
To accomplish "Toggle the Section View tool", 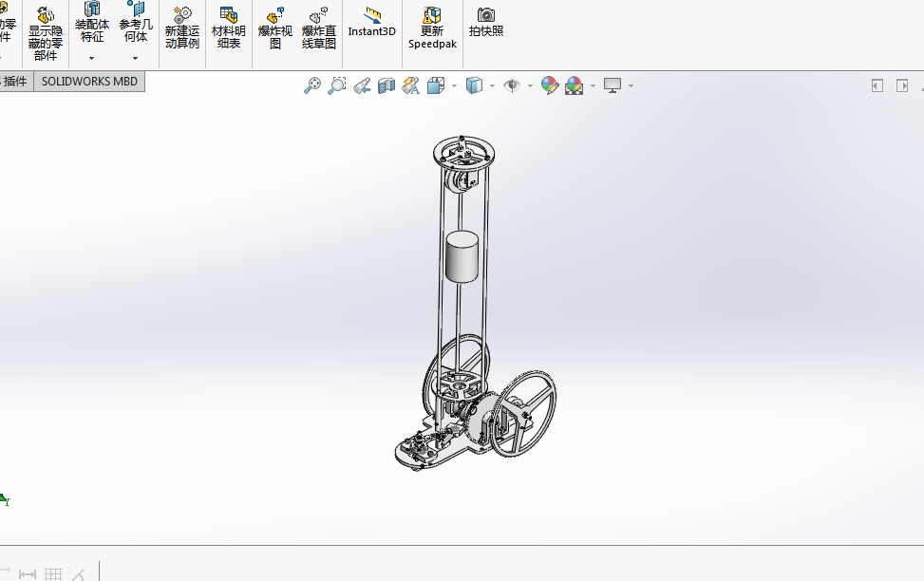I will click(387, 85).
